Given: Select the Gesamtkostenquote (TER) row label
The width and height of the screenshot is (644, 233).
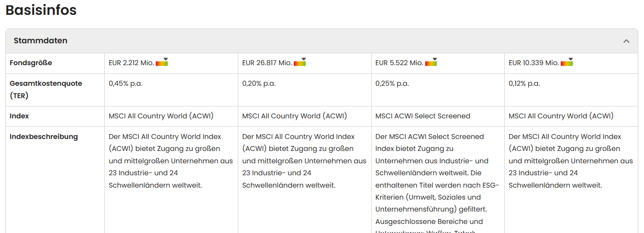Looking at the screenshot, I should coord(46,89).
